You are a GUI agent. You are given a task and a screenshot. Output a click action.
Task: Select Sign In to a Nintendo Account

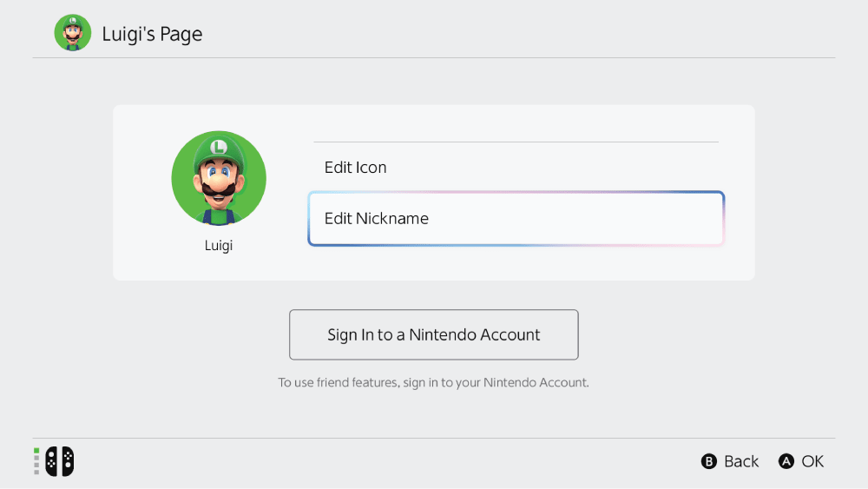point(433,334)
